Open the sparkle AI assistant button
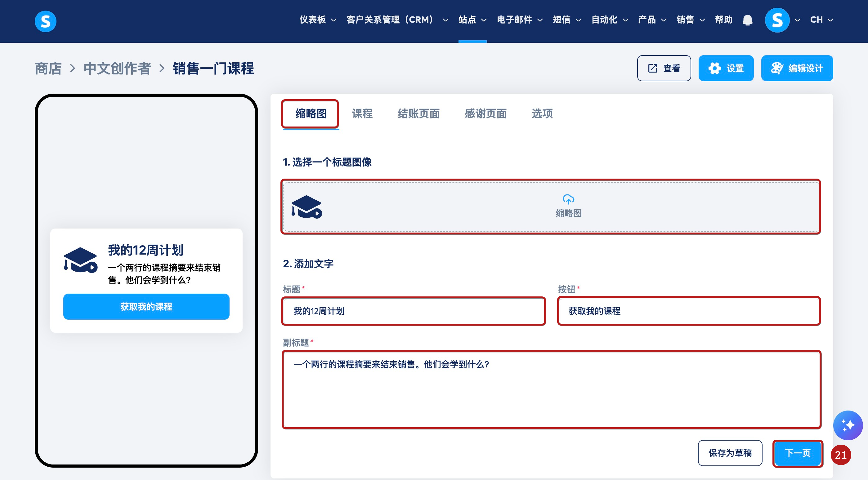Image resolution: width=868 pixels, height=480 pixels. click(848, 425)
